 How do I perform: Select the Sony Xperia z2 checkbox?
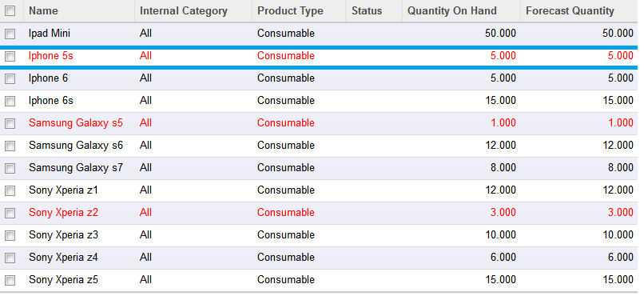pyautogui.click(x=10, y=213)
